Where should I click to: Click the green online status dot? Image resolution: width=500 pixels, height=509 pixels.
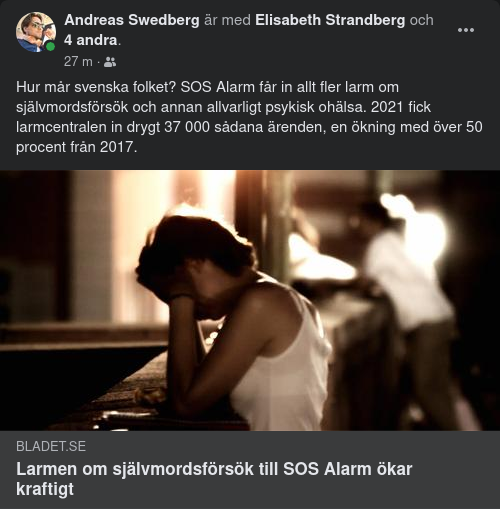coord(50,47)
